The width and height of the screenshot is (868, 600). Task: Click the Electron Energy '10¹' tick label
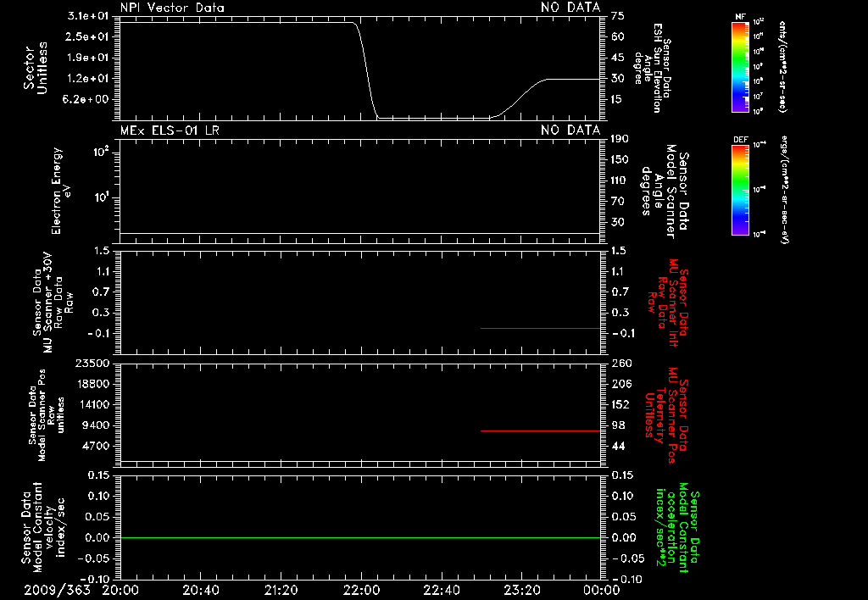[102, 197]
